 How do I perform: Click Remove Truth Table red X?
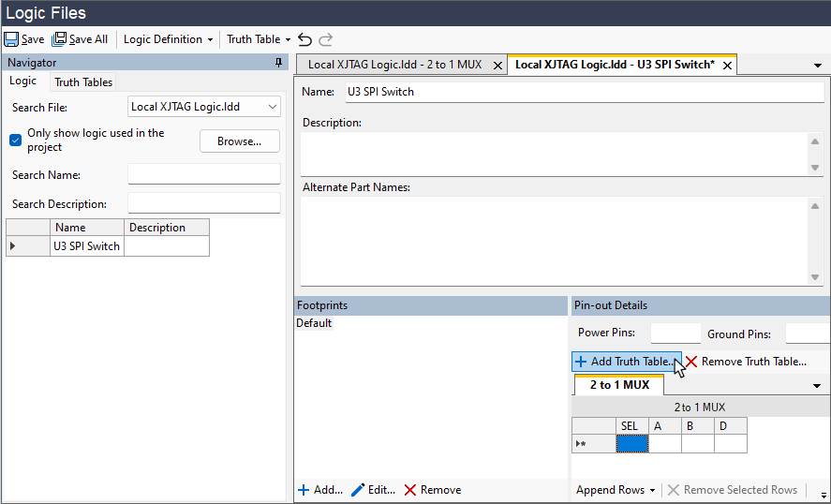pos(691,362)
